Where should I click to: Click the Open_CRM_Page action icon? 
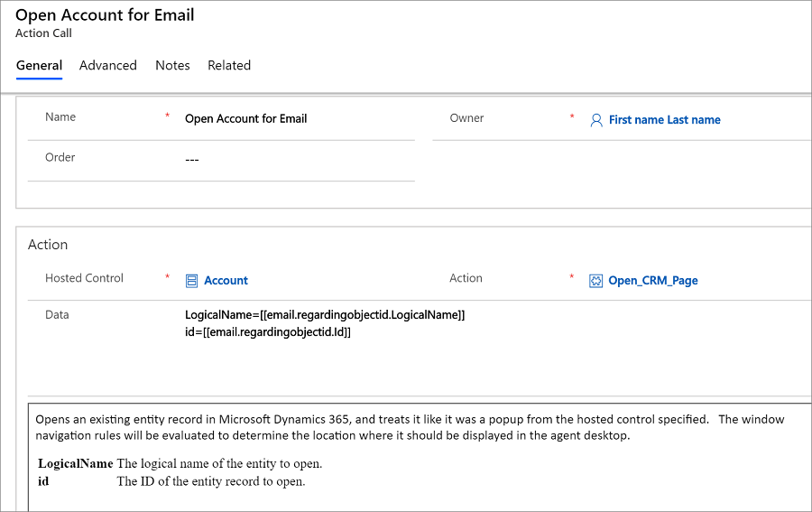tap(595, 281)
